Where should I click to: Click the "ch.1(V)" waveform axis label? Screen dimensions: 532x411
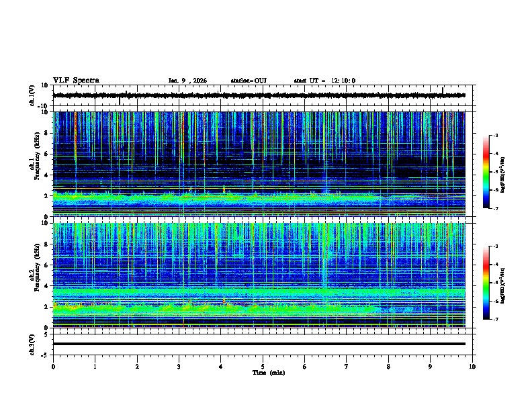(32, 95)
